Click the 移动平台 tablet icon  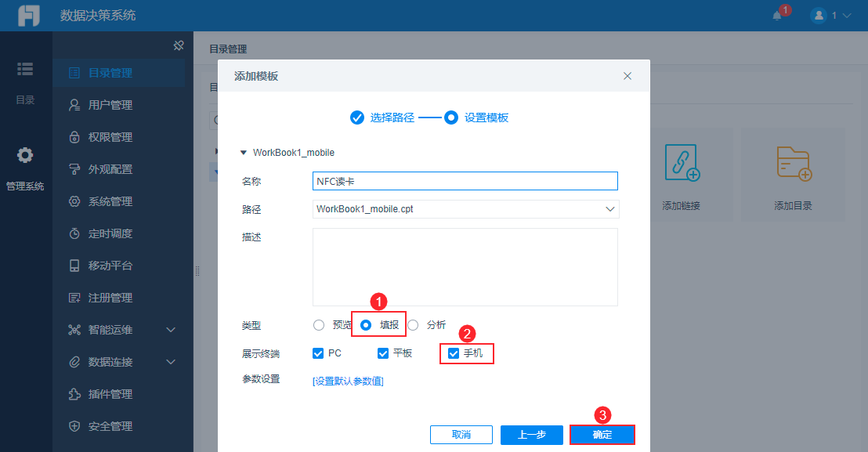[74, 266]
